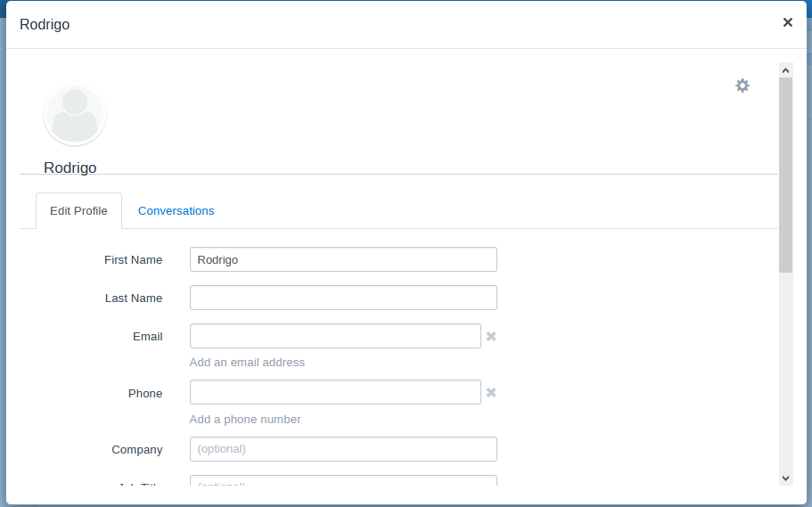The width and height of the screenshot is (812, 507).
Task: Click the Rodrigo name under the avatar
Action: tap(70, 168)
